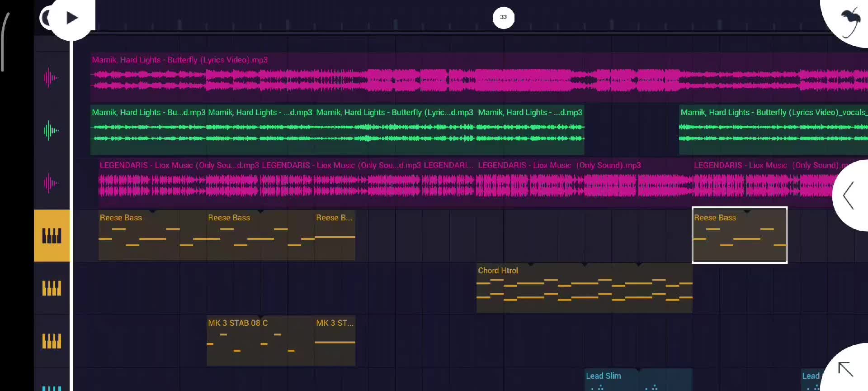Screen dimensions: 868x391
Task: Expand the side panel with the left chevron
Action: tap(849, 195)
